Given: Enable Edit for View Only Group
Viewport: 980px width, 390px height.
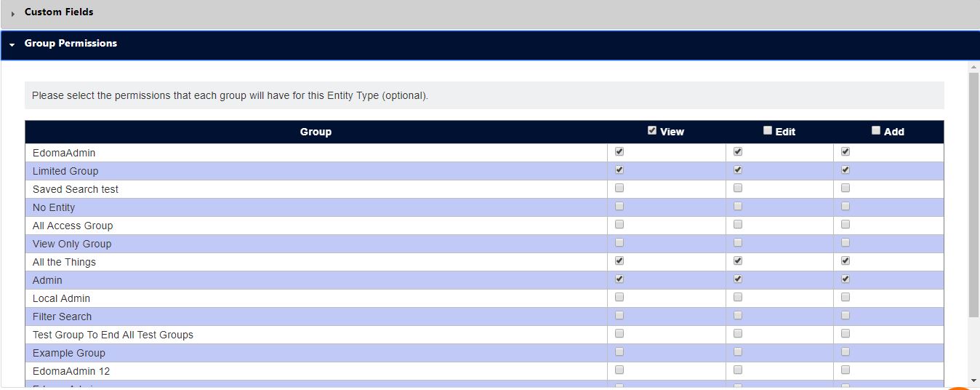Looking at the screenshot, I should tap(738, 243).
